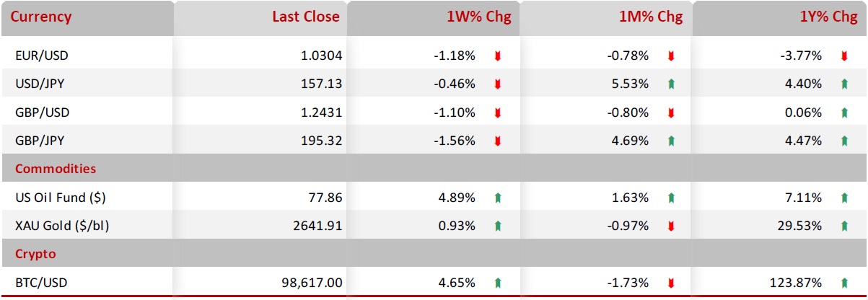
Task: Click the 1W% Chg column header
Action: 478,17
